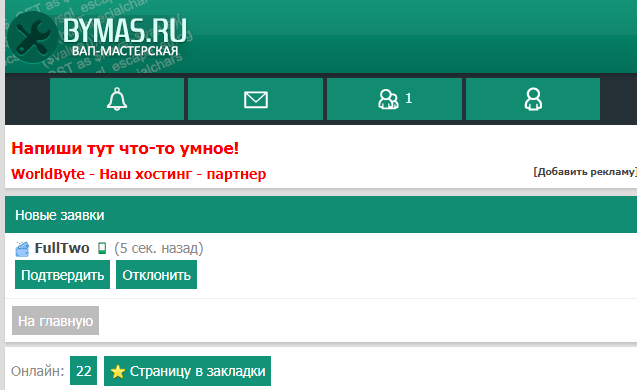Open notifications bell icon
Viewport: 637px width, 390px height.
117,99
